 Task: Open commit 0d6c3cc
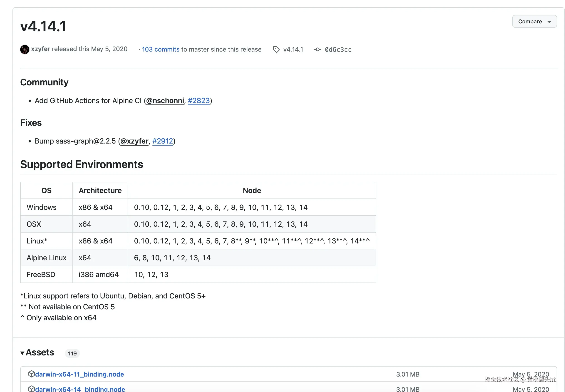pos(338,49)
